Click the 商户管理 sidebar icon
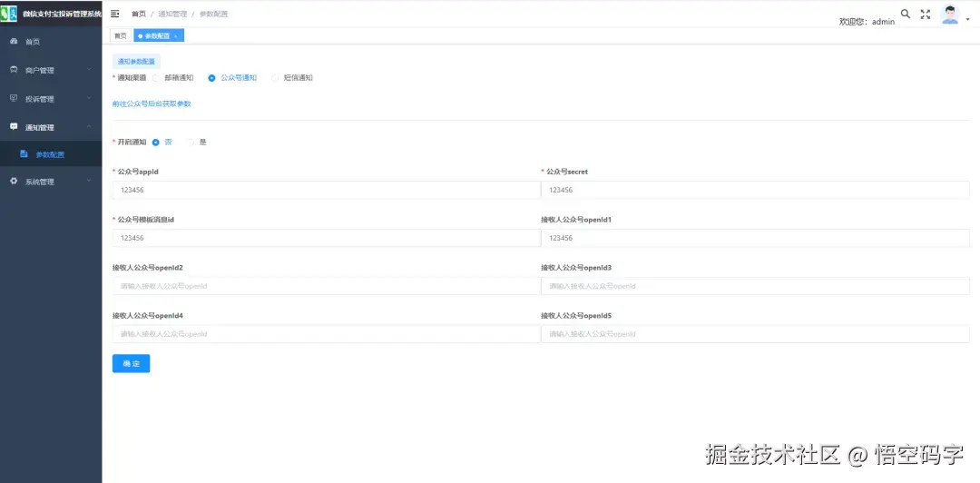This screenshot has height=483, width=980. pos(14,70)
